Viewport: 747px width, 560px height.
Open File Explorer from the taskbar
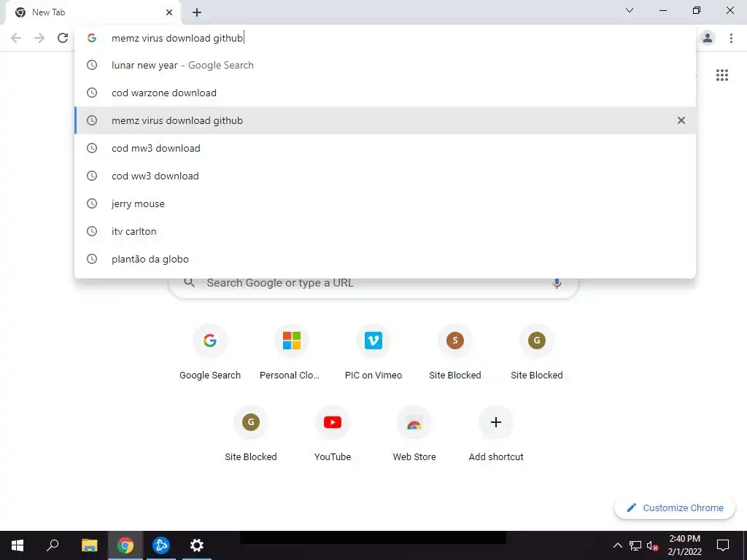point(89,545)
